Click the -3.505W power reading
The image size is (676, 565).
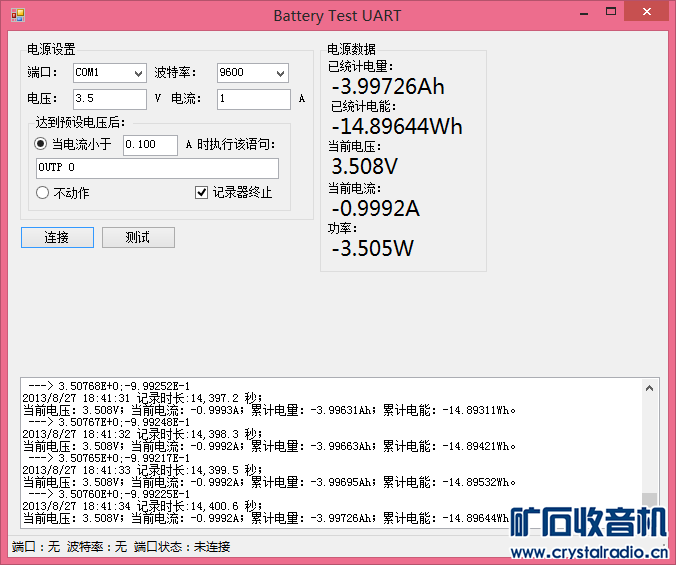[x=372, y=248]
